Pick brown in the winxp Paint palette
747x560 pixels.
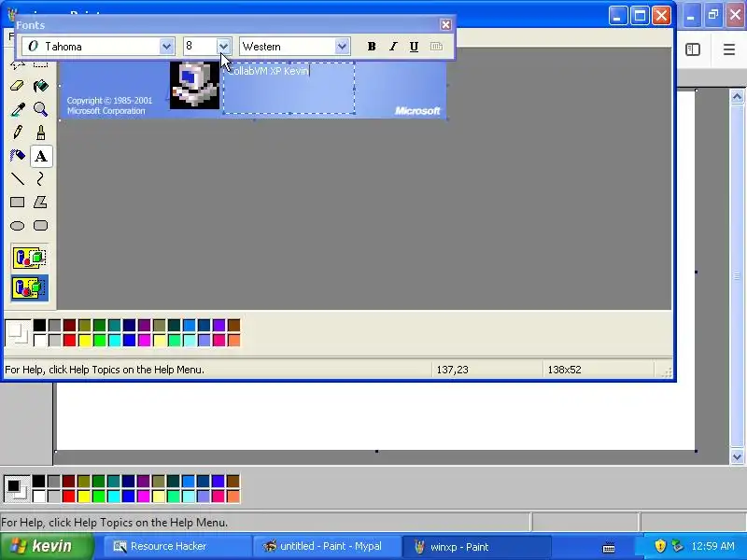coord(234,325)
